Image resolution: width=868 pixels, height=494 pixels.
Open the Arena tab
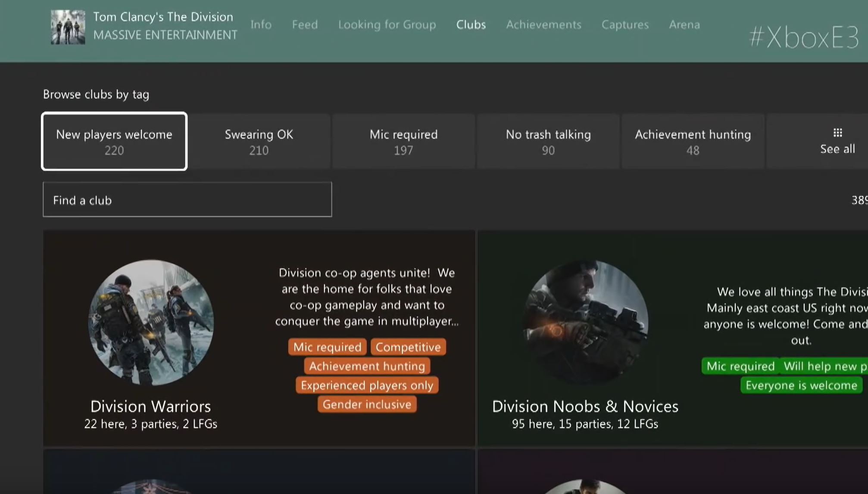pos(684,25)
